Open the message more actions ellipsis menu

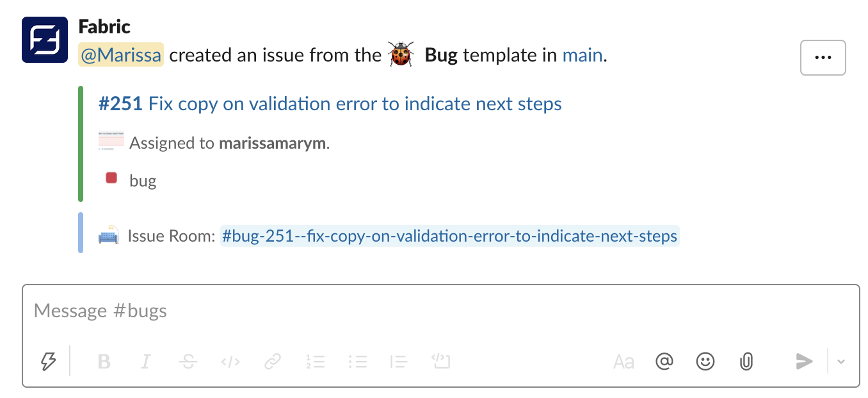point(823,57)
